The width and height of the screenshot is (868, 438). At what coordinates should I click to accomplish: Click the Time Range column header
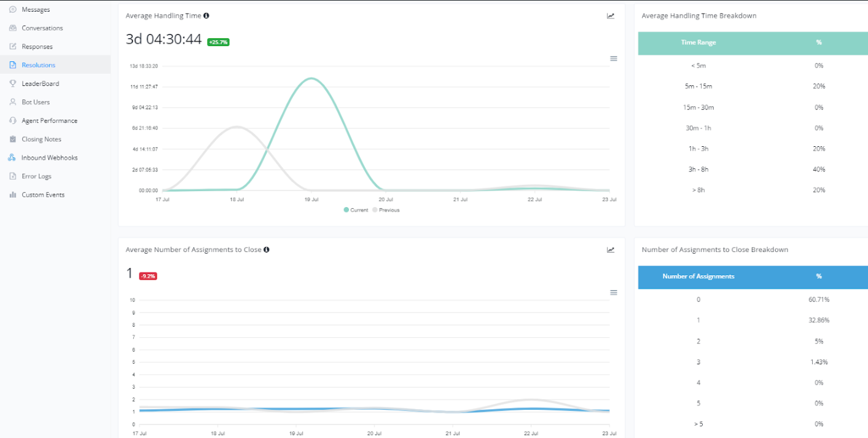[x=698, y=43]
